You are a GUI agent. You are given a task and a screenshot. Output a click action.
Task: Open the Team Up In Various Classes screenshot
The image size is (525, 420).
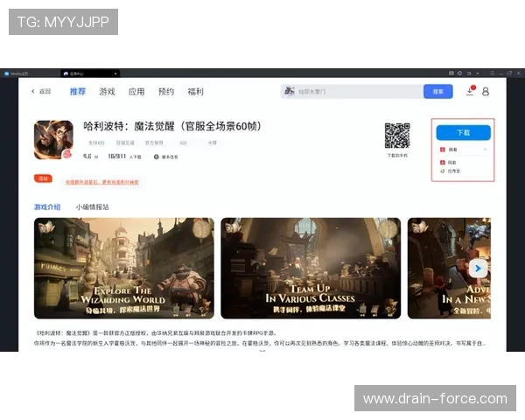[311, 269]
